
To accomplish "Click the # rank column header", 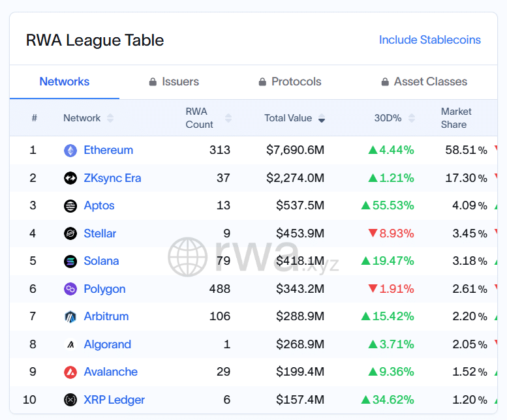I will coord(35,118).
